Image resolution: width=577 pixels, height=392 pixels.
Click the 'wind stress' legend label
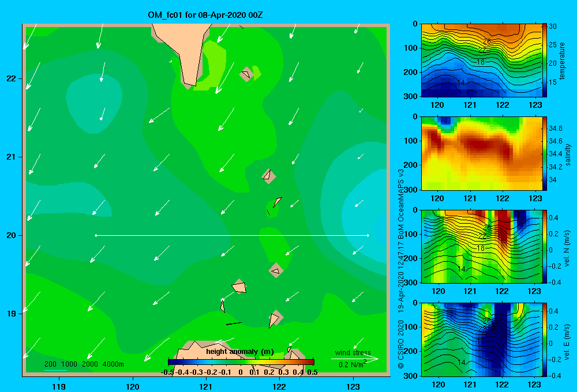pyautogui.click(x=353, y=353)
